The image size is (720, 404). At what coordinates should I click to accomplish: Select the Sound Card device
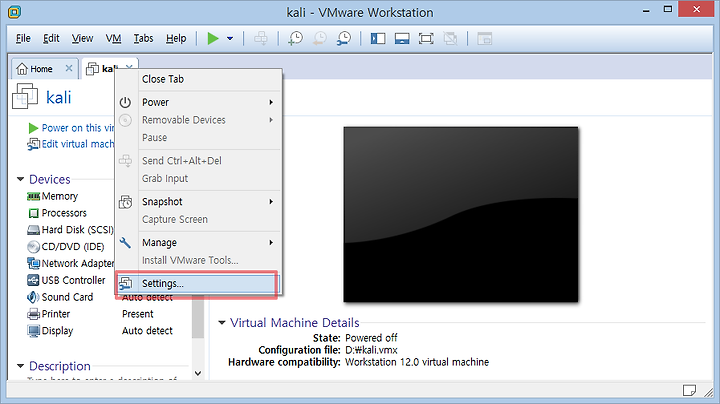pos(60,297)
